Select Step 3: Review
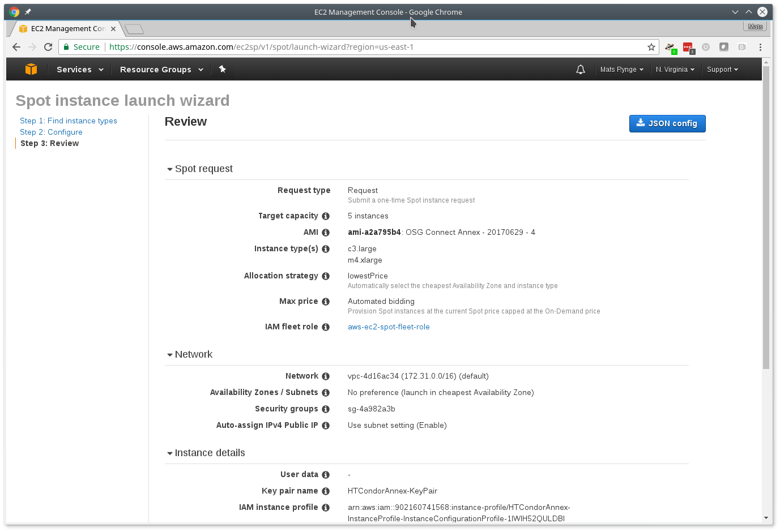 50,143
